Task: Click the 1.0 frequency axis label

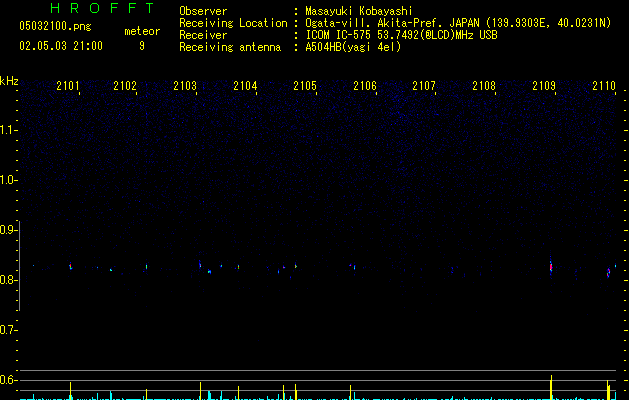Action: pyautogui.click(x=8, y=180)
